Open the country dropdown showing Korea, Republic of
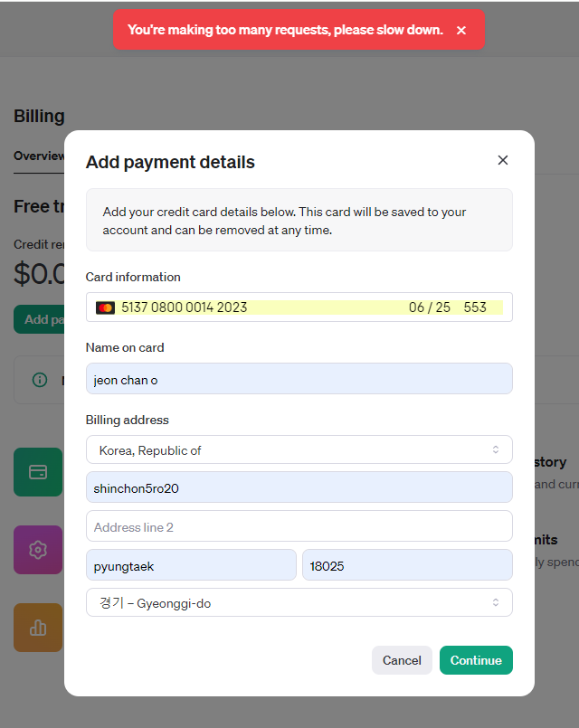Image resolution: width=579 pixels, height=728 pixels. point(299,449)
